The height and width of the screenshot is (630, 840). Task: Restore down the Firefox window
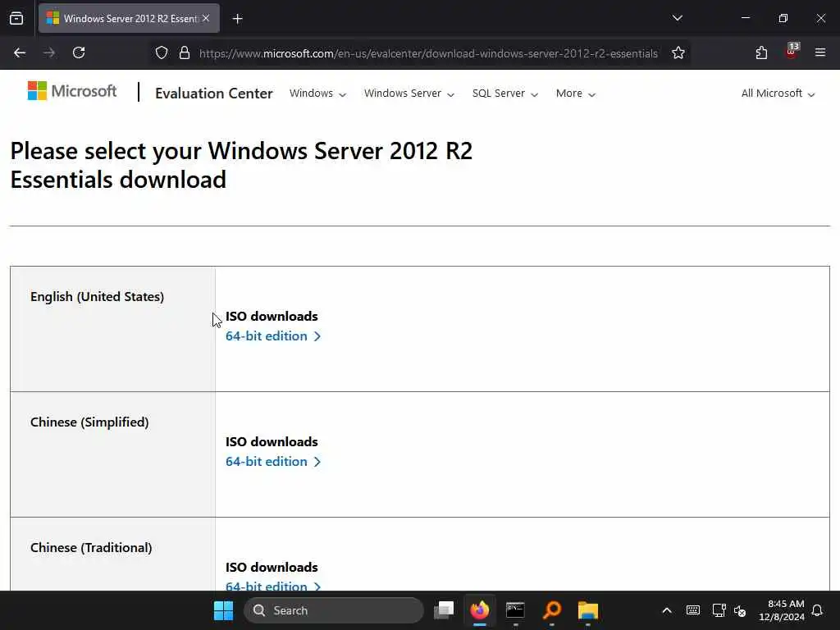click(783, 18)
